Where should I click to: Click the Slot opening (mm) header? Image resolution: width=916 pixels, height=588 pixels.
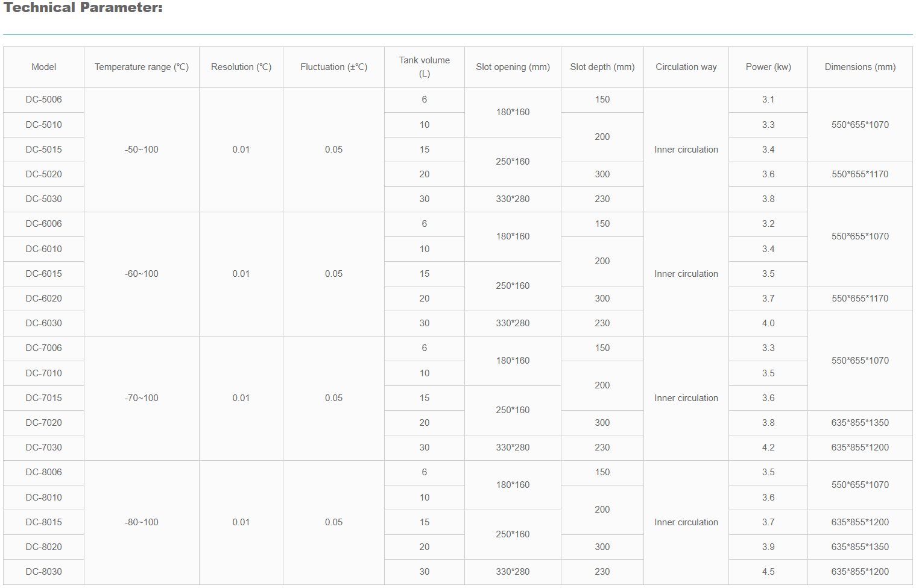[513, 67]
